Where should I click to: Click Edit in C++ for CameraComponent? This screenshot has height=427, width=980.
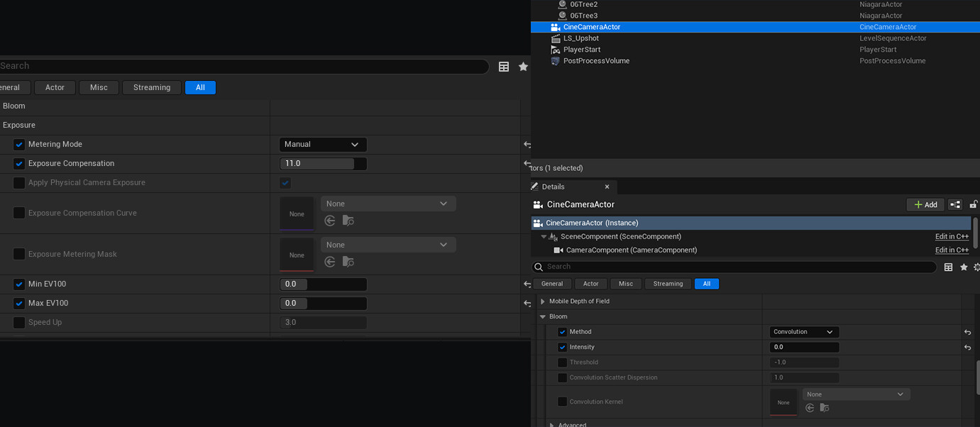(952, 250)
